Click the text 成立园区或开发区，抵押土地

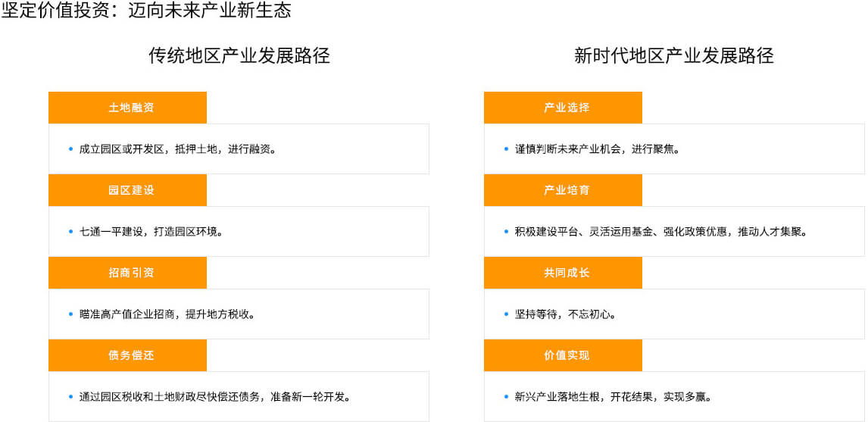[x=147, y=149]
